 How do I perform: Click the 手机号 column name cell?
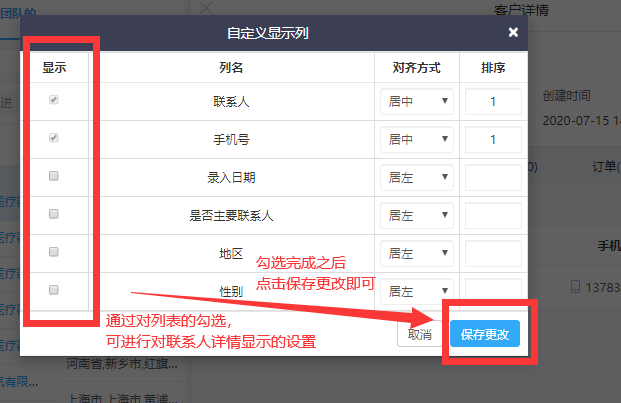tap(231, 140)
